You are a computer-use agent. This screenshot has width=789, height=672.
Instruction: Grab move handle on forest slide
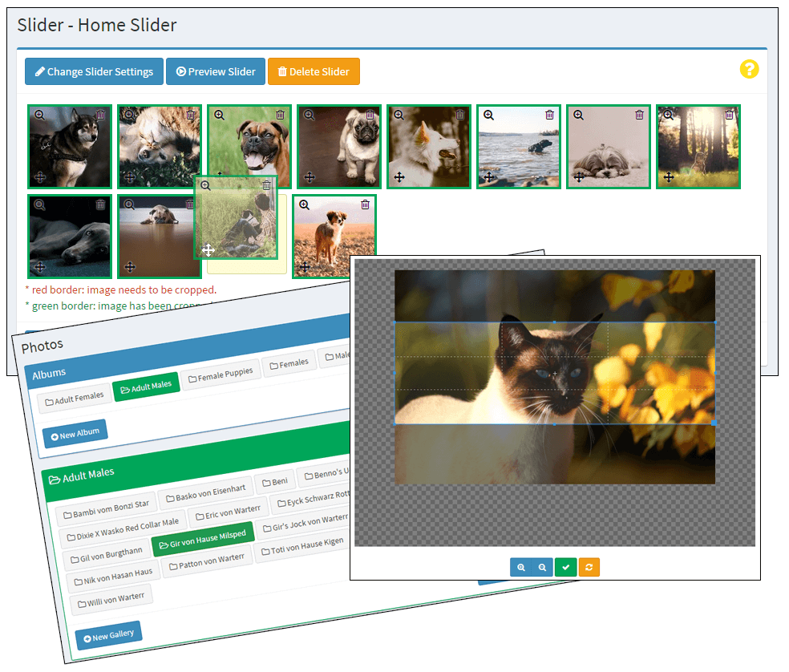tap(669, 177)
